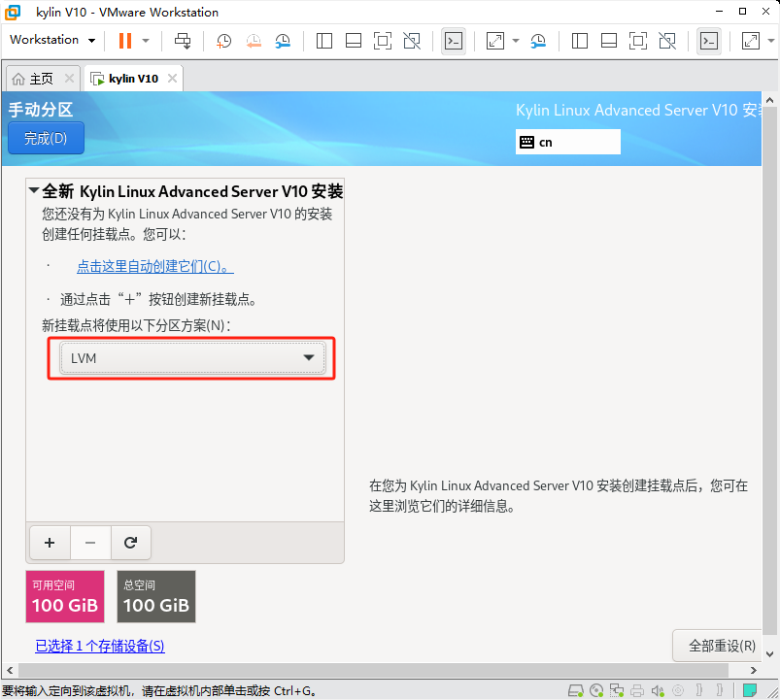The width and height of the screenshot is (780, 700).
Task: Open the LVM partition scheme dropdown
Action: [x=192, y=358]
